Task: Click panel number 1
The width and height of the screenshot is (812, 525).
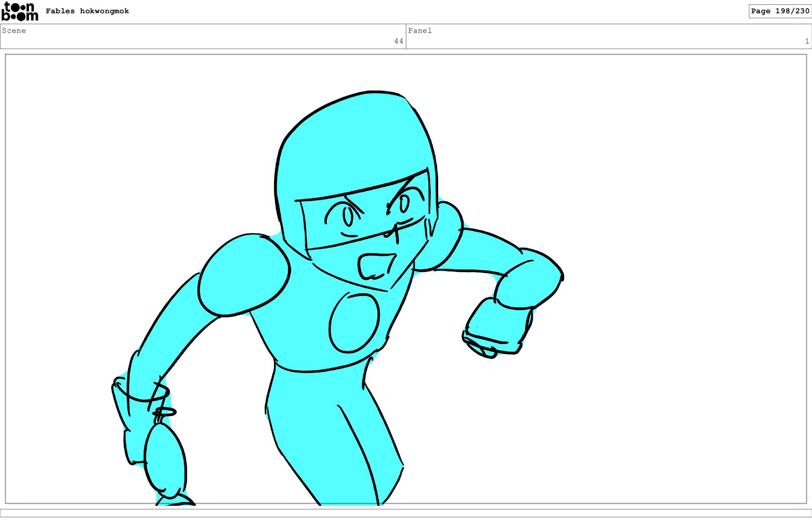Action: 807,41
